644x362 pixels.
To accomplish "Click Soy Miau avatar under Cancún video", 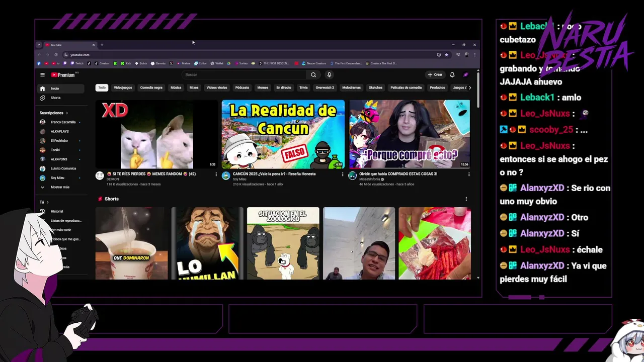I will [x=226, y=175].
